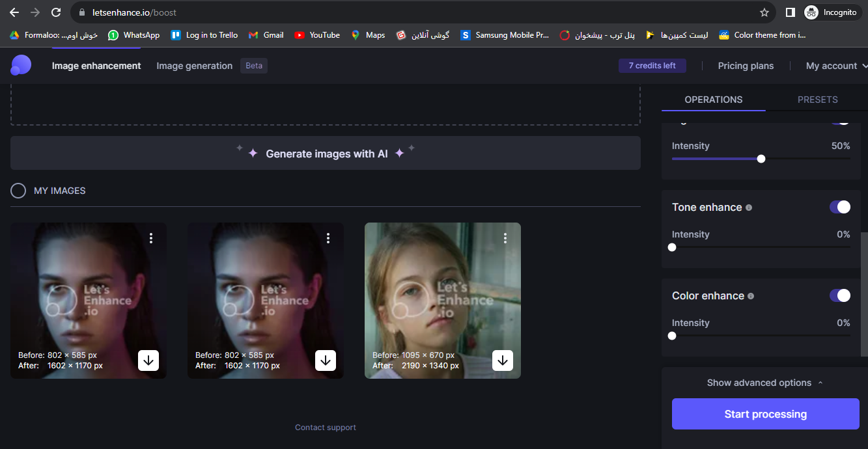Viewport: 868px width, 449px height.
Task: Open the girl portrait's three-dot menu
Action: click(x=505, y=239)
